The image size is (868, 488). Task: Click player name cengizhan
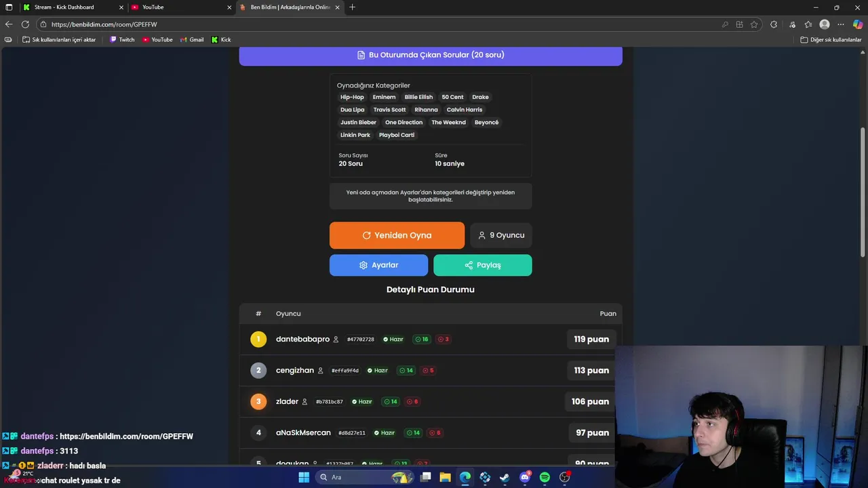[x=295, y=370]
